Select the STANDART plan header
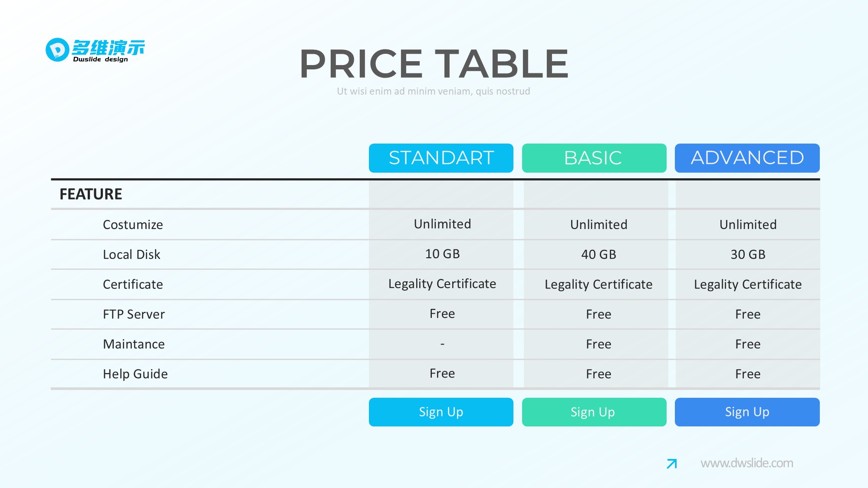The height and width of the screenshot is (488, 868). click(441, 158)
